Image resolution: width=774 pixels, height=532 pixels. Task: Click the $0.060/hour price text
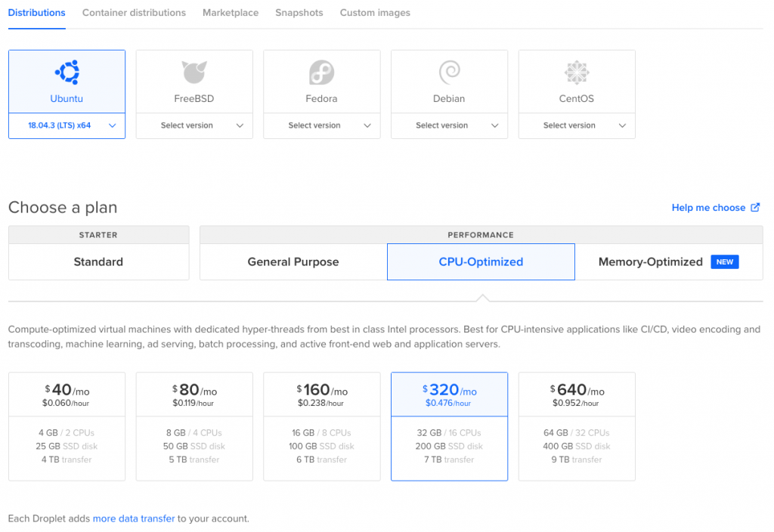[66, 404]
